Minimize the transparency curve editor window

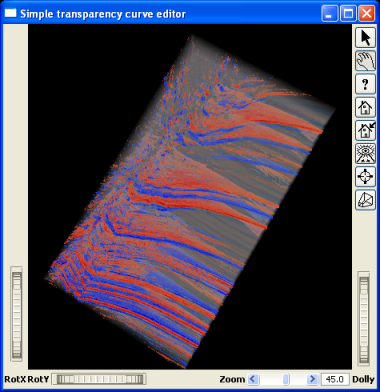pos(329,14)
